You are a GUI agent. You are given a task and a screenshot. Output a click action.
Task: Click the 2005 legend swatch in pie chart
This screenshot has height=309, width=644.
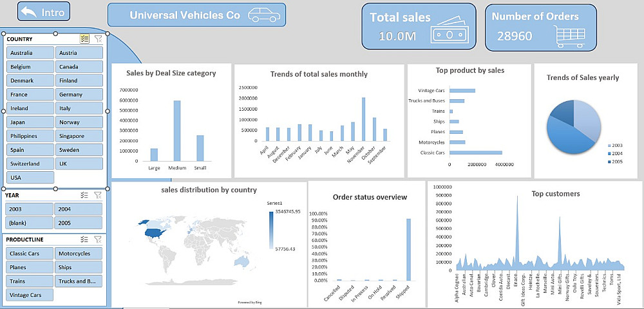tap(609, 162)
